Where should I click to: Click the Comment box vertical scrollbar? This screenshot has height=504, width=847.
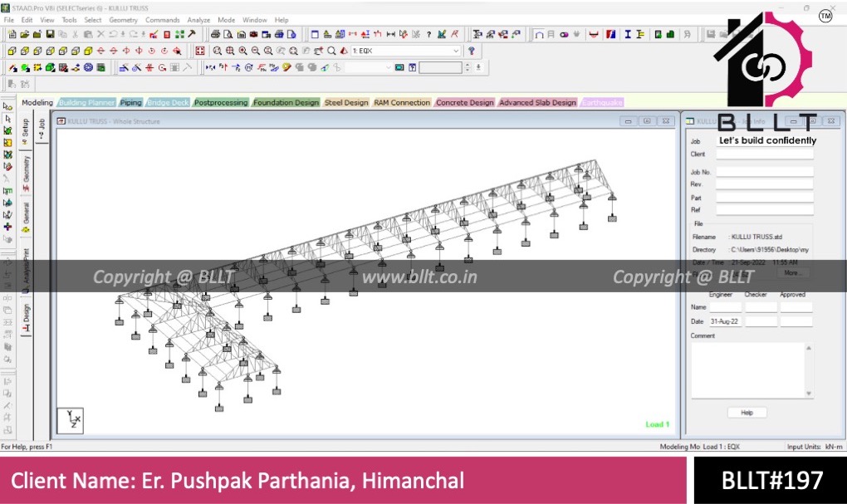pyautogui.click(x=809, y=370)
